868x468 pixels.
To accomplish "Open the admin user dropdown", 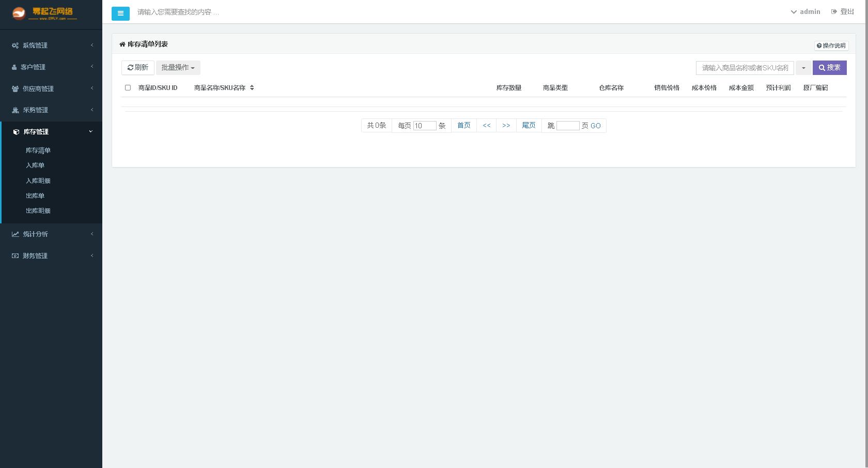I will [805, 12].
